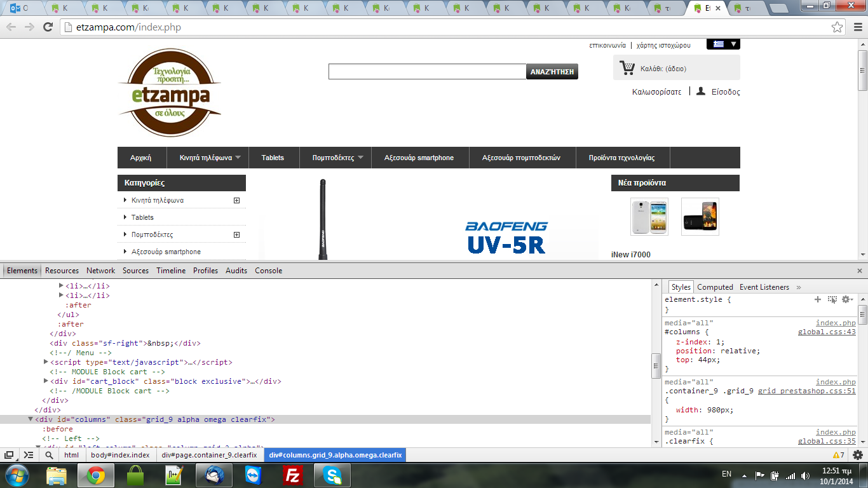The image size is (868, 488).
Task: Open the Timeline panel
Action: pos(171,271)
